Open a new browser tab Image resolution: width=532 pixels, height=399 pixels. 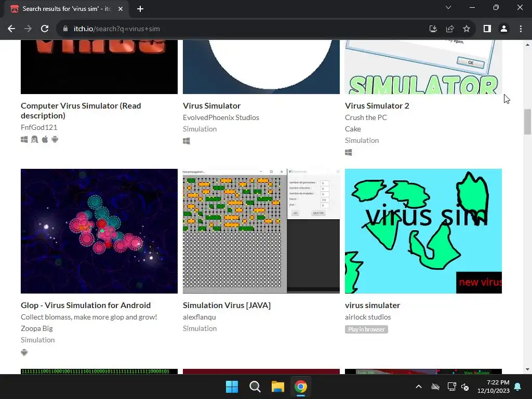(x=140, y=9)
